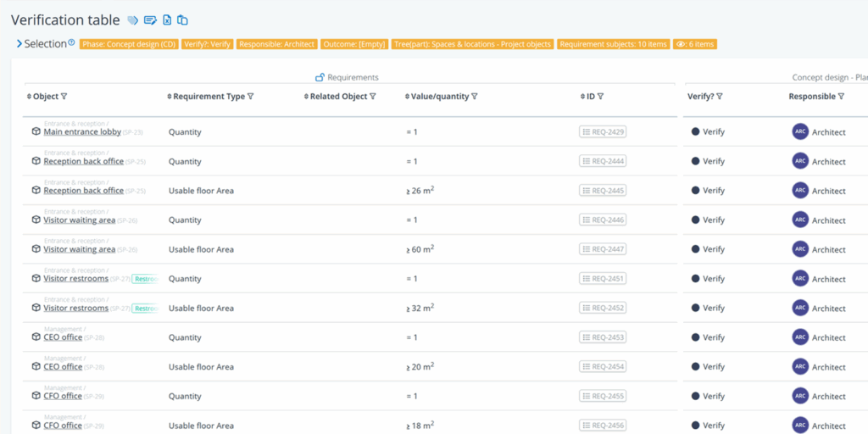Click the help icon beside Selection
868x434 pixels.
(71, 42)
